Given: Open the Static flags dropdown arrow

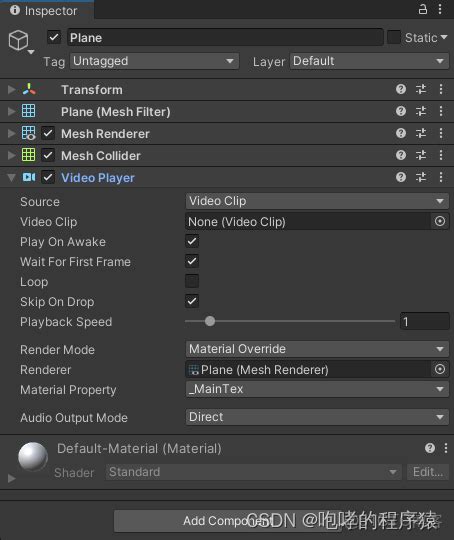Looking at the screenshot, I should pyautogui.click(x=444, y=37).
